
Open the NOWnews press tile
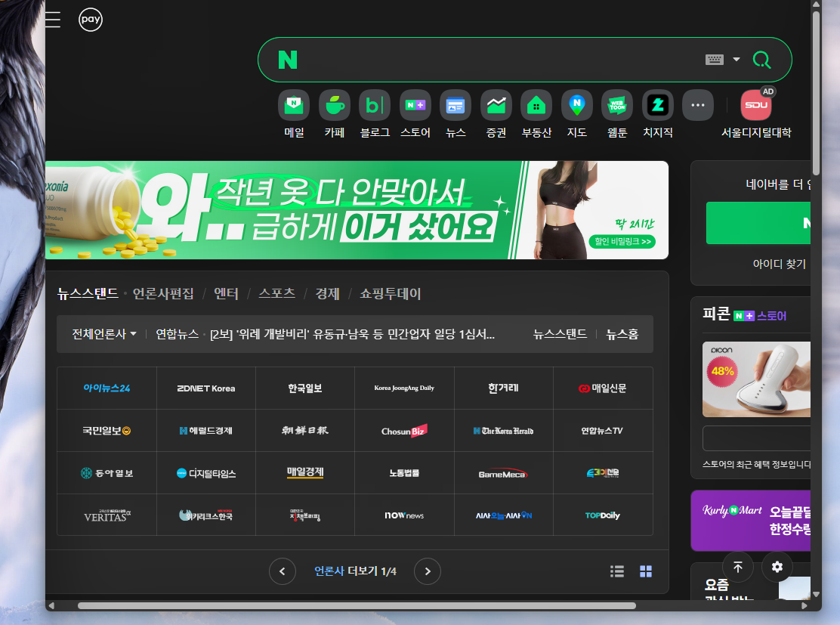pyautogui.click(x=404, y=515)
